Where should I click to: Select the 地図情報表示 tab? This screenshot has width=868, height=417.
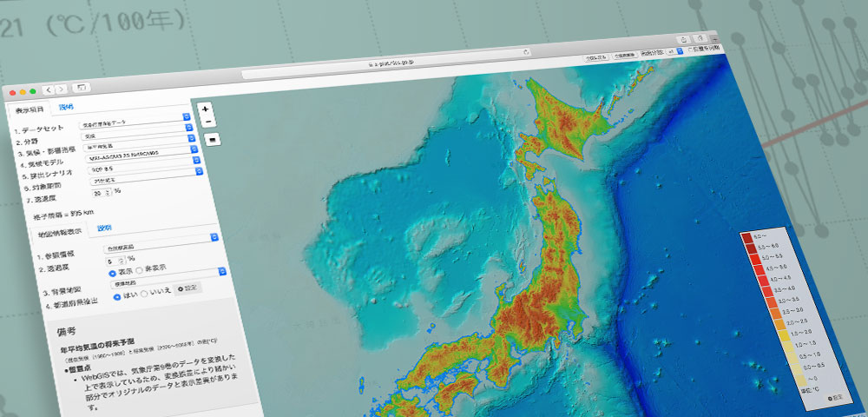coord(60,233)
